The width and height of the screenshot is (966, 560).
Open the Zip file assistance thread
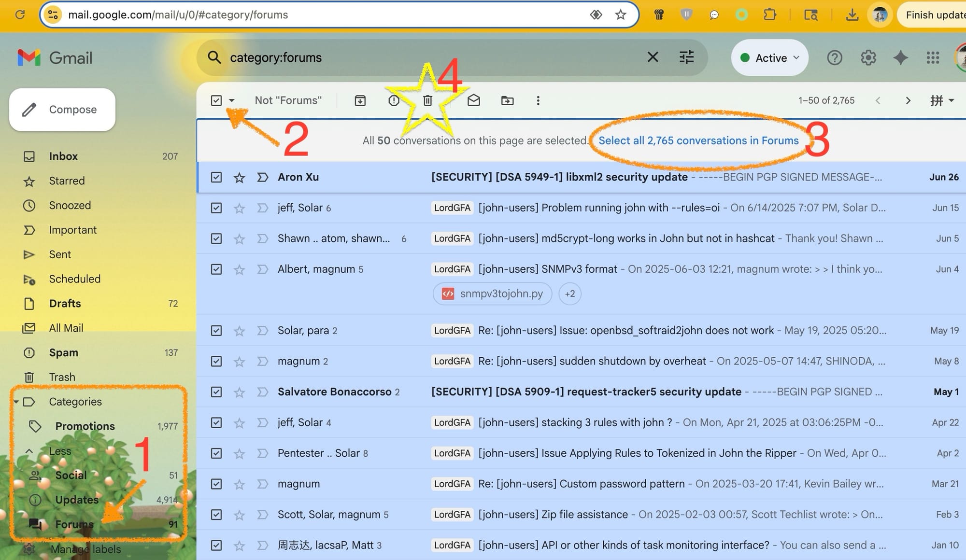(x=581, y=515)
